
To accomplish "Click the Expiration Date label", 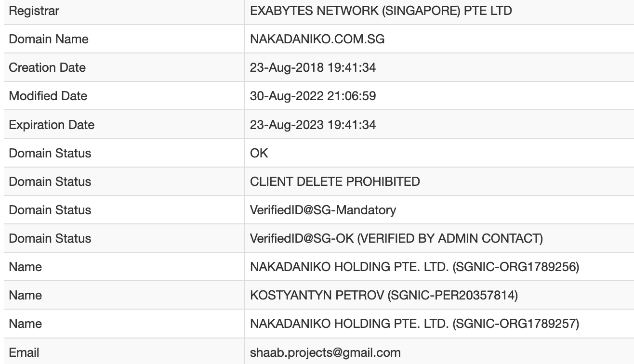I will coord(52,125).
